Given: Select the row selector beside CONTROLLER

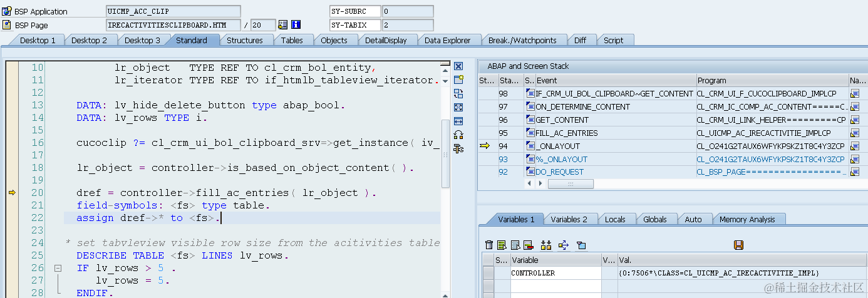Looking at the screenshot, I should (488, 273).
